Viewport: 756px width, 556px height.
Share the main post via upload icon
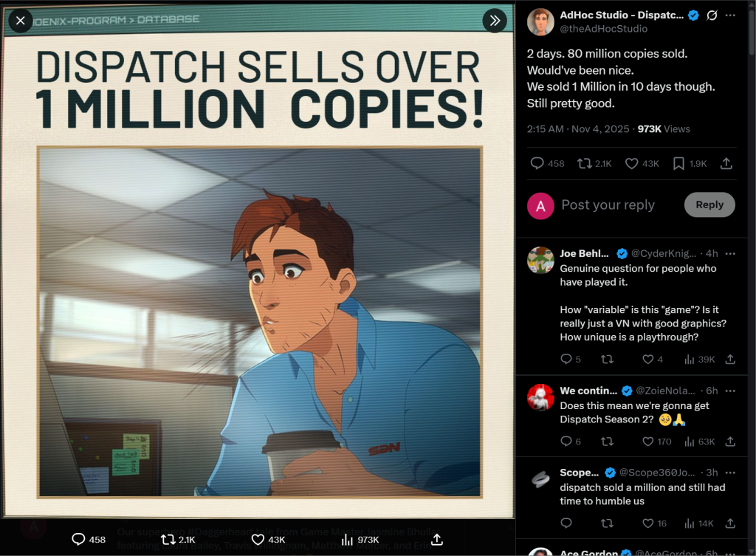[726, 163]
